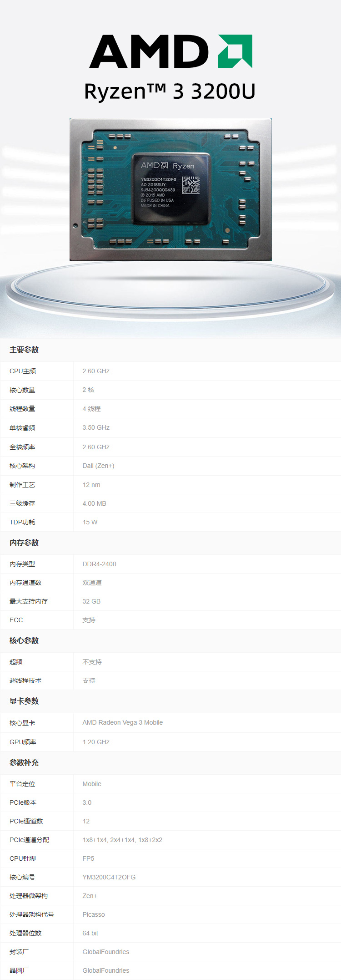Click the '晶圆厂' label
Screen dimensions: 341x980
[19, 970]
